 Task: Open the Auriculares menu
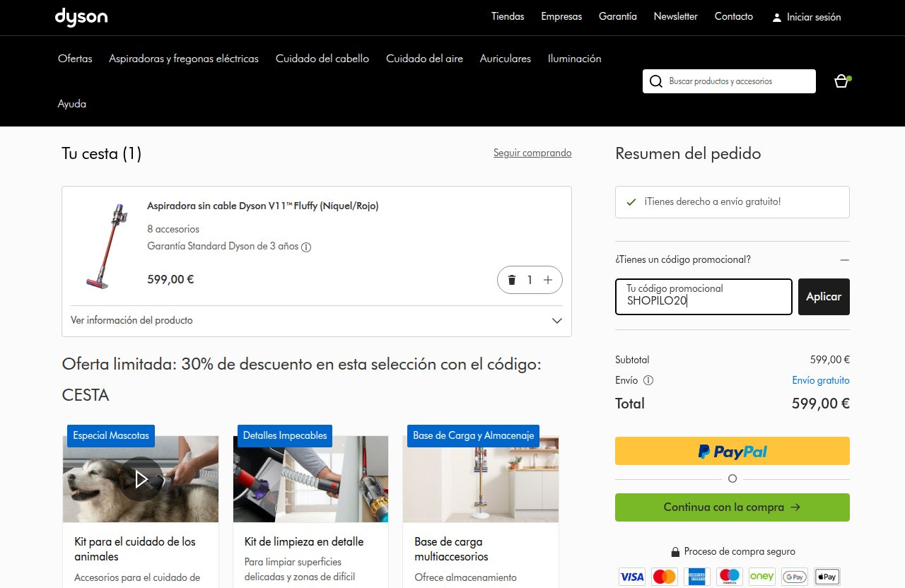[506, 59]
